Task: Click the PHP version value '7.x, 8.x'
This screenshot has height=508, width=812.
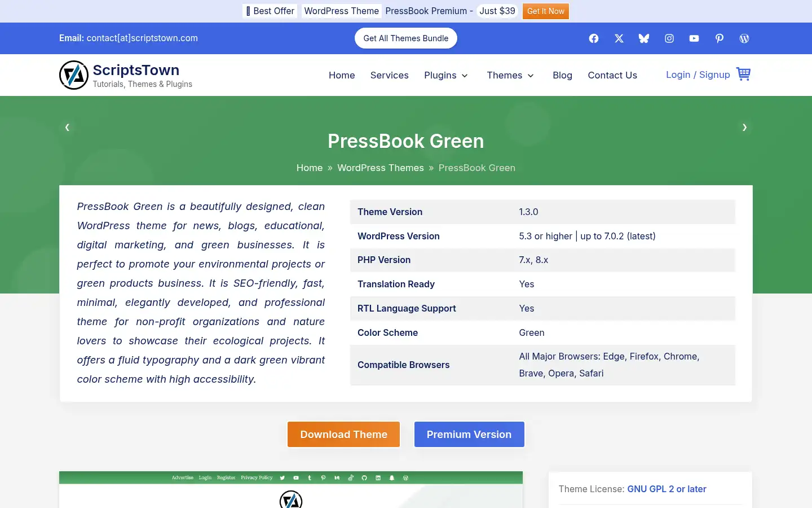Action: click(533, 260)
